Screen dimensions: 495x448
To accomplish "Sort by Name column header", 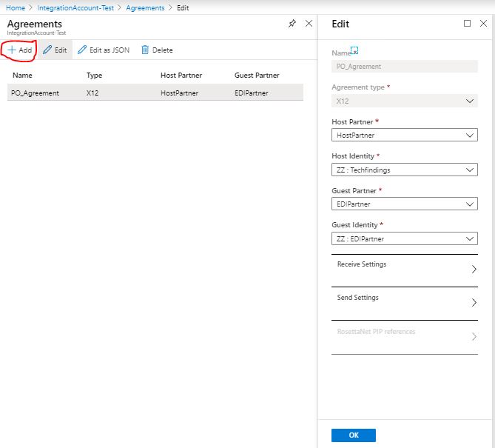I will pyautogui.click(x=22, y=76).
